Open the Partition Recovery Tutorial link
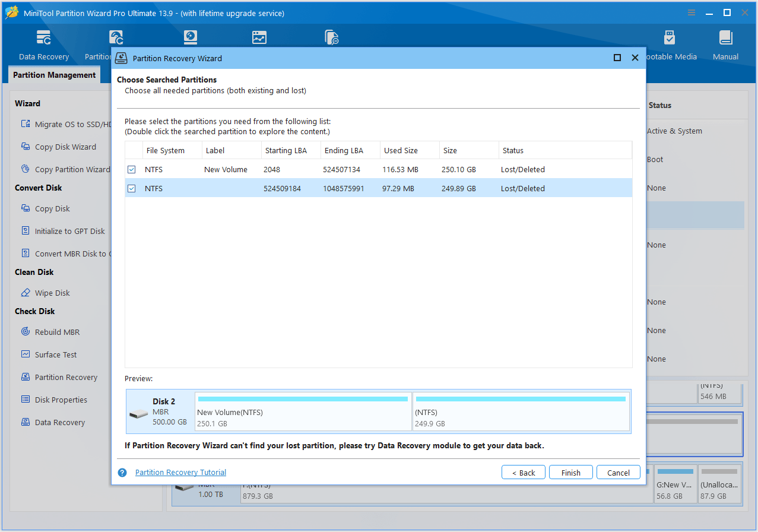 coord(180,473)
